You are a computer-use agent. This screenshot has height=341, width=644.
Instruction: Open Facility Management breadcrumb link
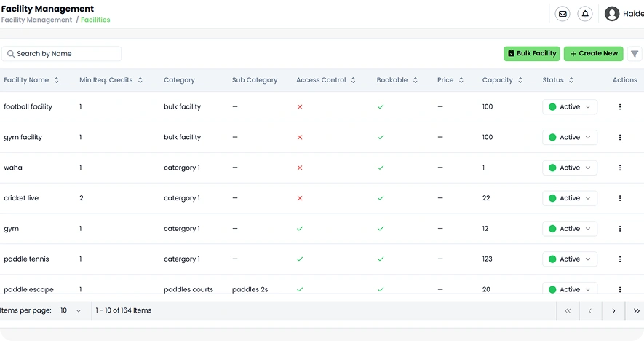point(36,20)
